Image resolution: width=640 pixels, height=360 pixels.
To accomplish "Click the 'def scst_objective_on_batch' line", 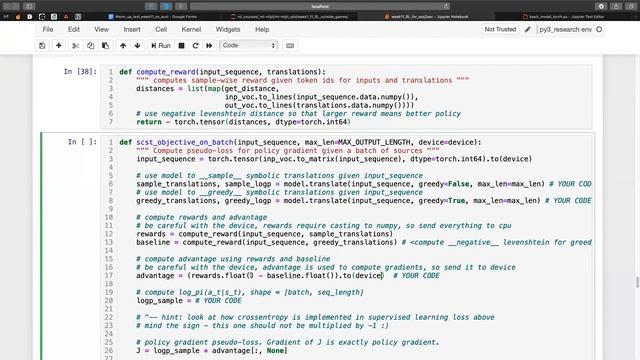I will coord(300,142).
